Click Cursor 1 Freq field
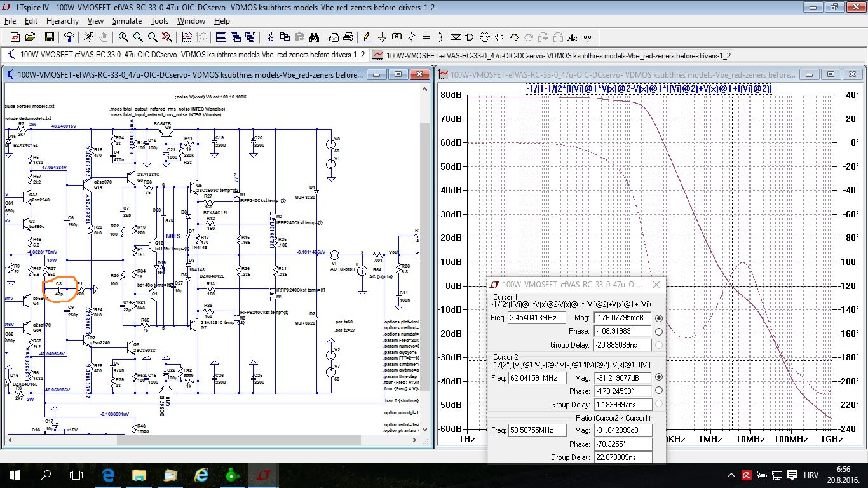Viewport: 868px width, 488px height. pyautogui.click(x=537, y=318)
